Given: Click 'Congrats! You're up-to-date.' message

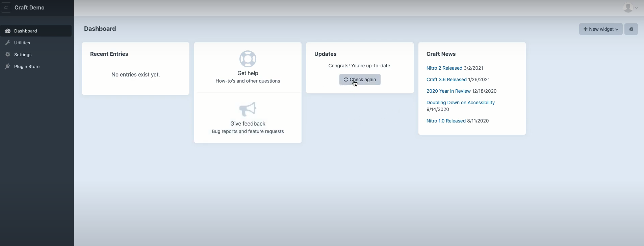Looking at the screenshot, I should point(360,66).
